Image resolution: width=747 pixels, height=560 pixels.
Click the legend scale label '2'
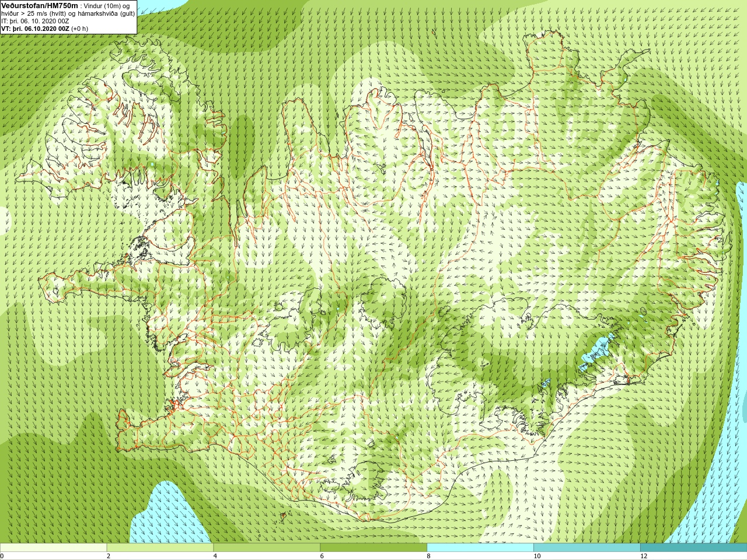coord(109,556)
